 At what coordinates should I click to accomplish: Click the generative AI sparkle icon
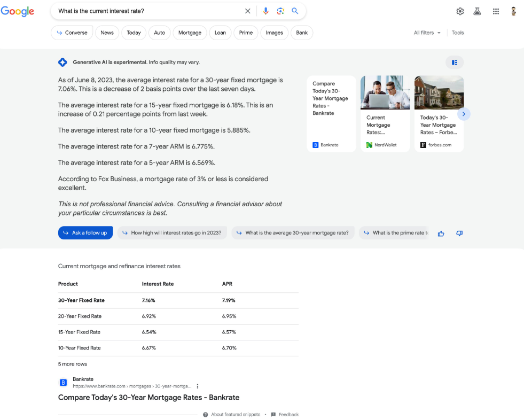click(62, 62)
